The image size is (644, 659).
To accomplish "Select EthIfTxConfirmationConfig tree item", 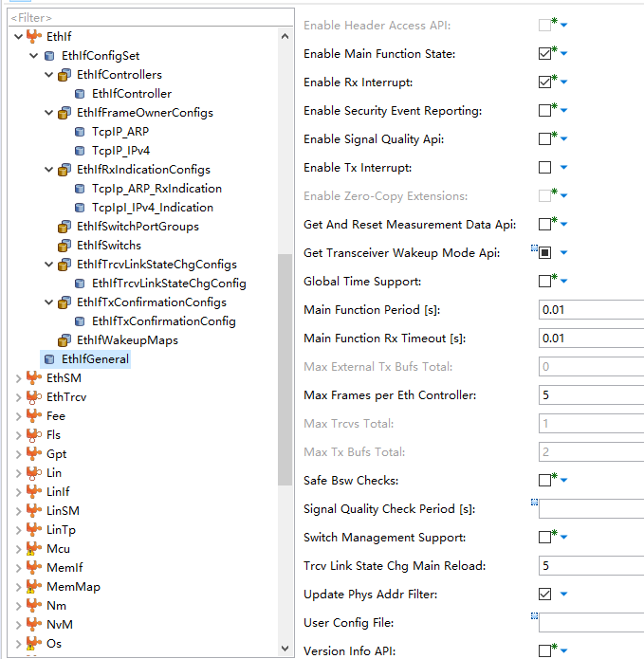I will tap(164, 321).
